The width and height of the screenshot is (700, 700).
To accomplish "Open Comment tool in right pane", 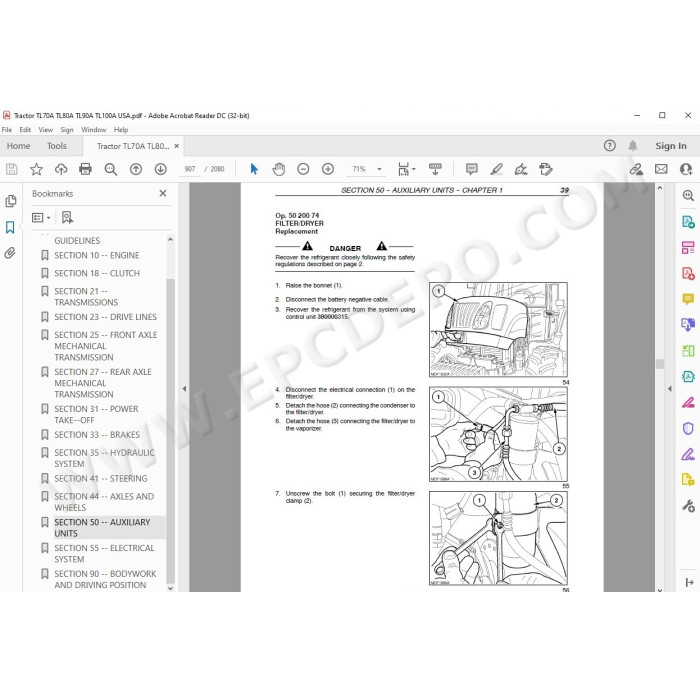I will [688, 299].
